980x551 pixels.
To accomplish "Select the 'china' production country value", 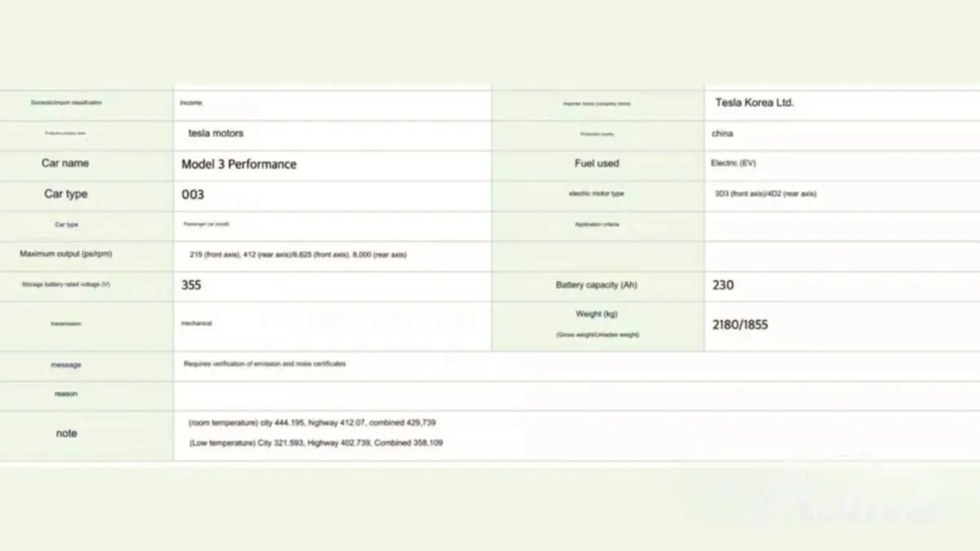I will (722, 133).
